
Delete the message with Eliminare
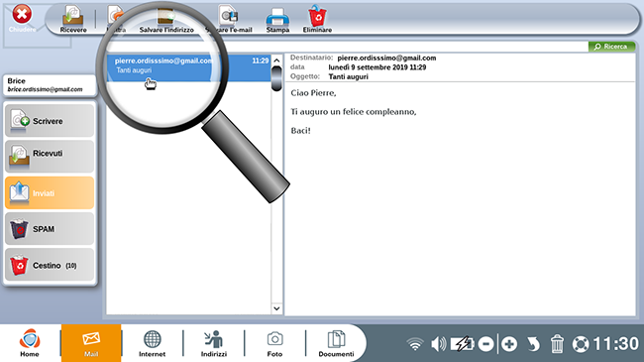coord(317,19)
